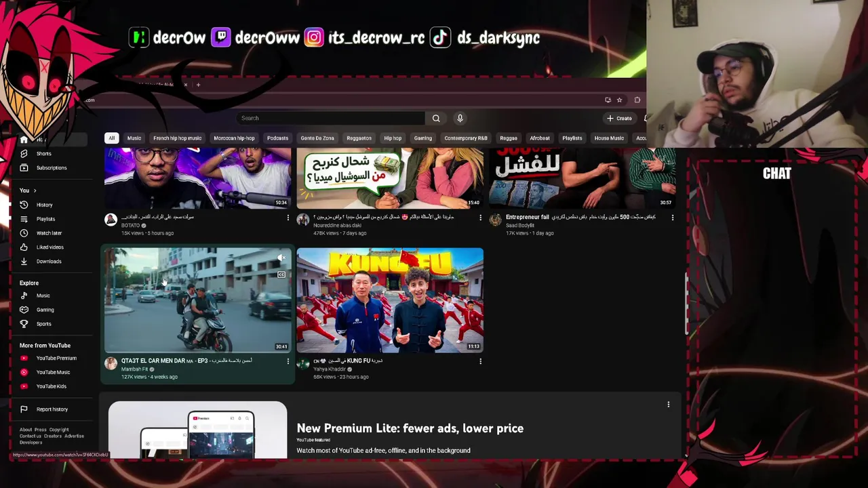Open BOTATO channel avatar

click(111, 220)
